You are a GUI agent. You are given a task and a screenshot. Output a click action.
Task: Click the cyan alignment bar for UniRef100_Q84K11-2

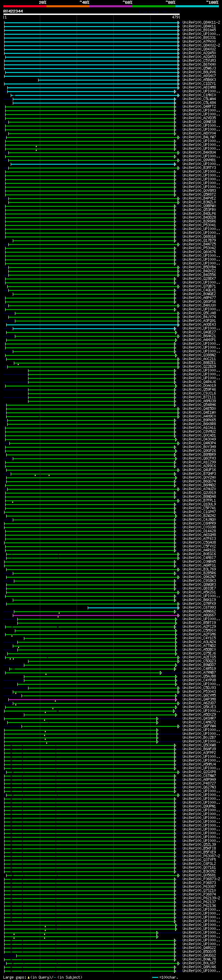pos(92,23)
